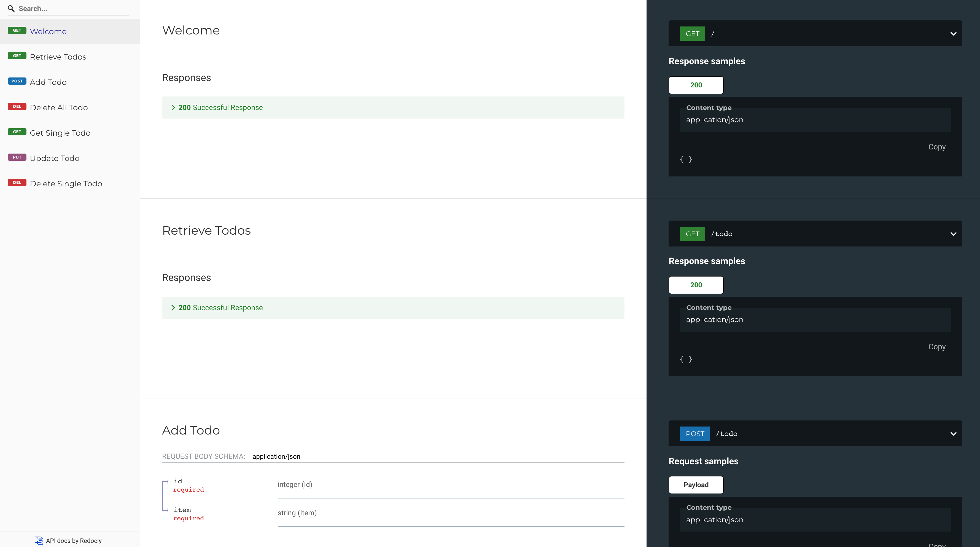Image resolution: width=980 pixels, height=547 pixels.
Task: Go to Delete Single Todo in the sidebar
Action: 66,183
